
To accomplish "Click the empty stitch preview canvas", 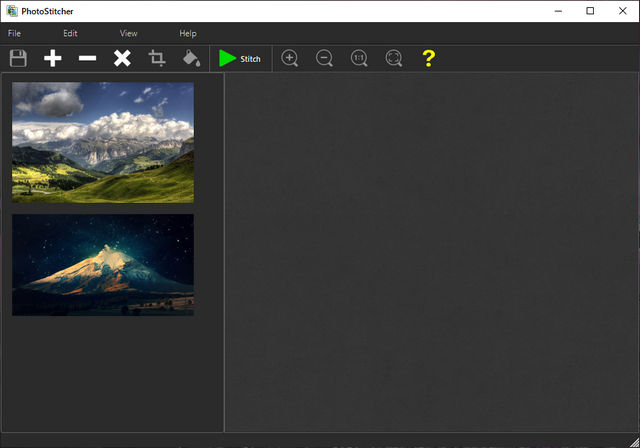I will coord(430,250).
